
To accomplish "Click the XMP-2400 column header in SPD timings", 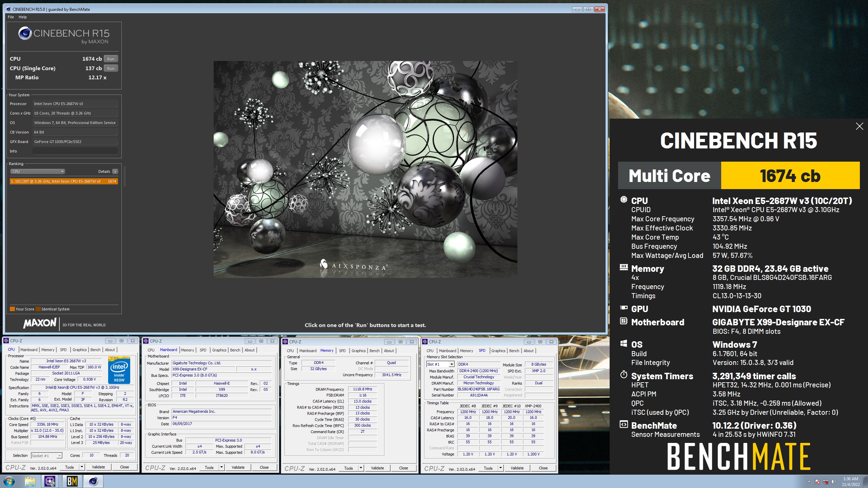I will pos(533,406).
